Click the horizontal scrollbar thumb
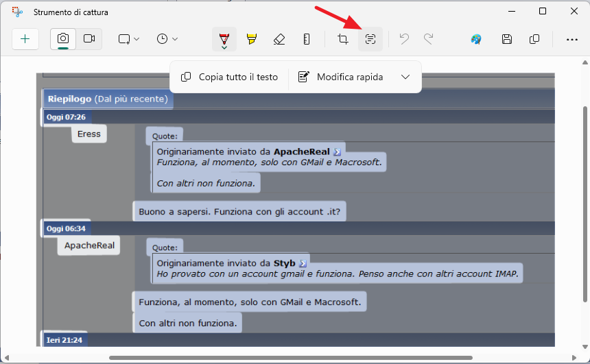This screenshot has height=364, width=590. [290, 358]
